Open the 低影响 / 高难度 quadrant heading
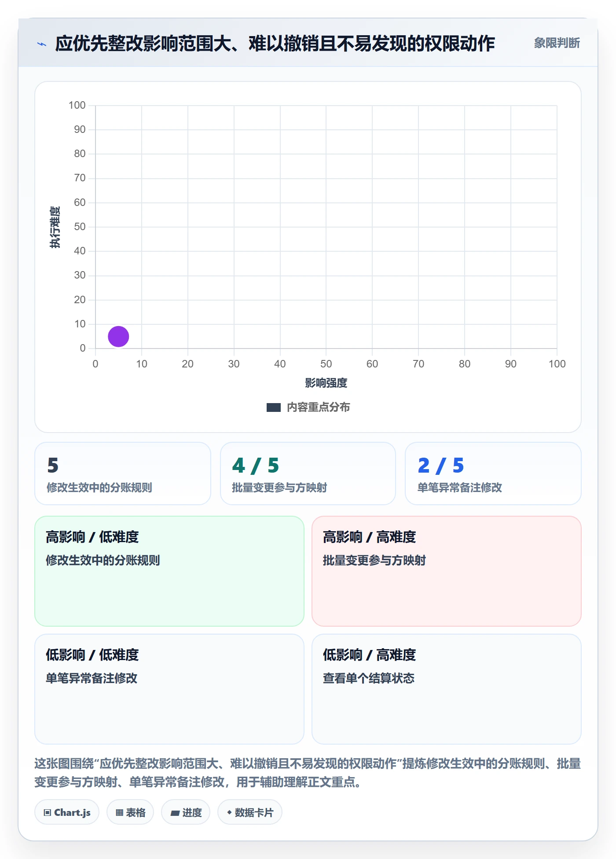Image resolution: width=616 pixels, height=859 pixels. click(x=370, y=655)
